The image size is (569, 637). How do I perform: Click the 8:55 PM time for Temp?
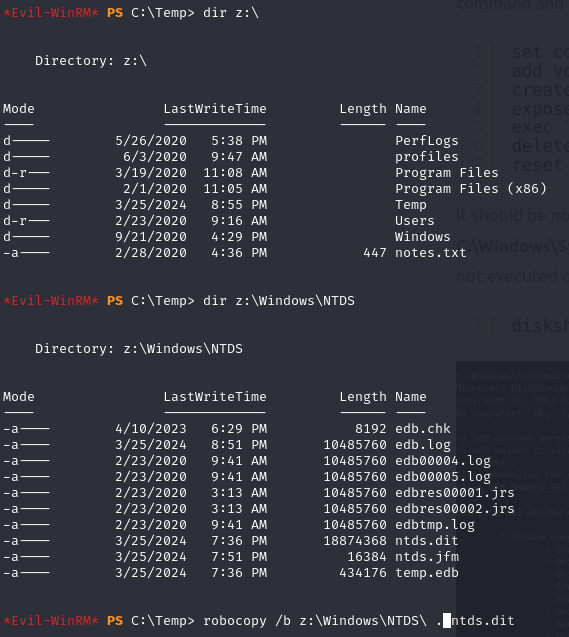pyautogui.click(x=239, y=205)
